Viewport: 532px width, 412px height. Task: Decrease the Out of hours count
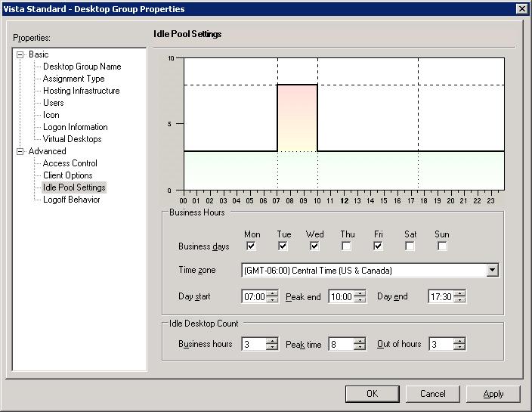pos(459,348)
